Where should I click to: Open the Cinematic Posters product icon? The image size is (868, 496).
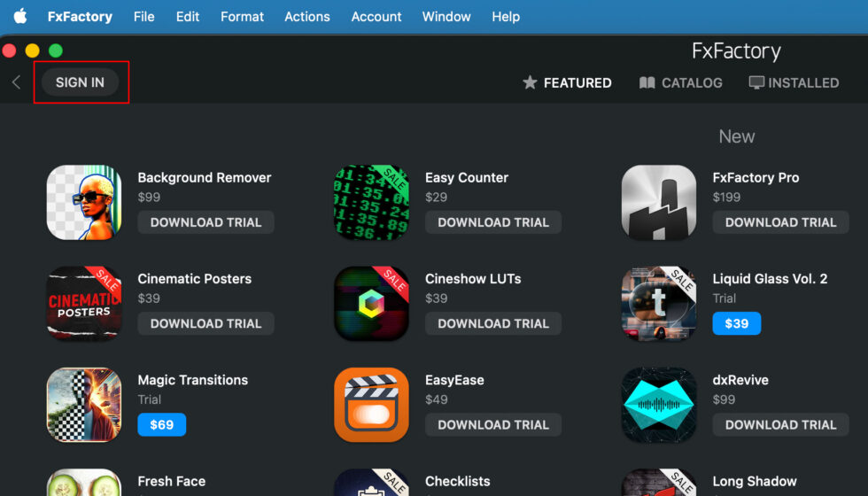84,304
